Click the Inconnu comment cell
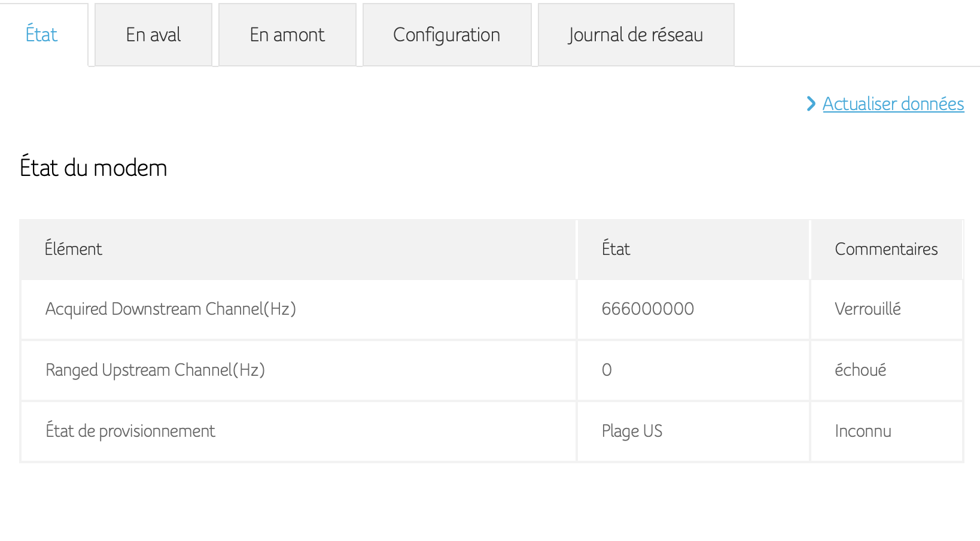980x541 pixels. tap(863, 431)
